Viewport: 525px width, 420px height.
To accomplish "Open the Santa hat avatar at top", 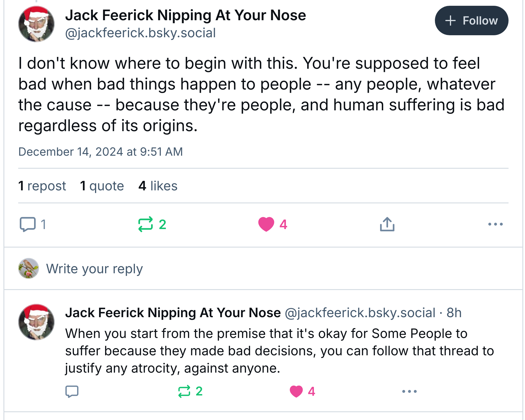I will coord(36,24).
